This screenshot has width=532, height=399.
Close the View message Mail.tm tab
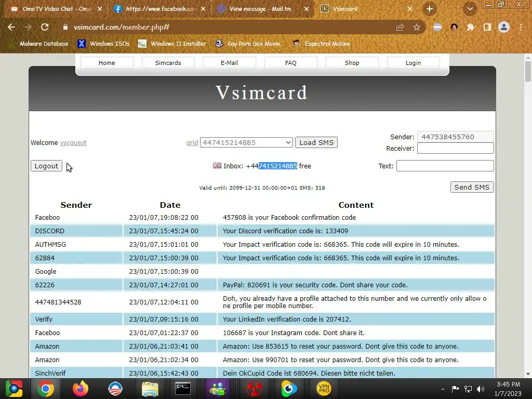point(307,9)
